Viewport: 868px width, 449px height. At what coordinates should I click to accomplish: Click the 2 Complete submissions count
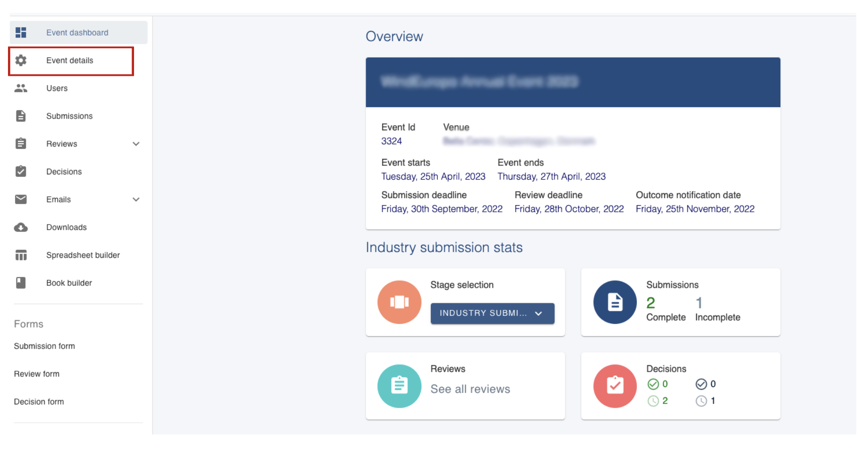(x=666, y=309)
